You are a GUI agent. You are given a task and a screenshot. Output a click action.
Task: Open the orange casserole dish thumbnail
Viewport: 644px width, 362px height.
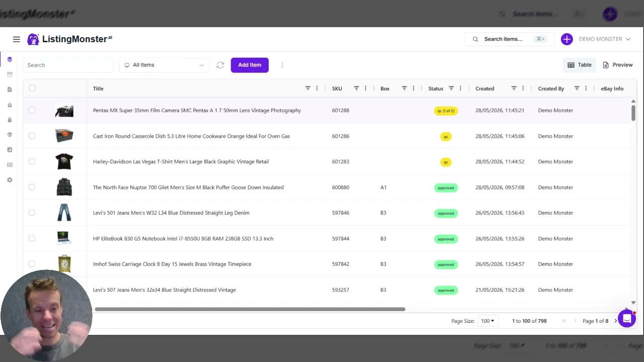64,136
